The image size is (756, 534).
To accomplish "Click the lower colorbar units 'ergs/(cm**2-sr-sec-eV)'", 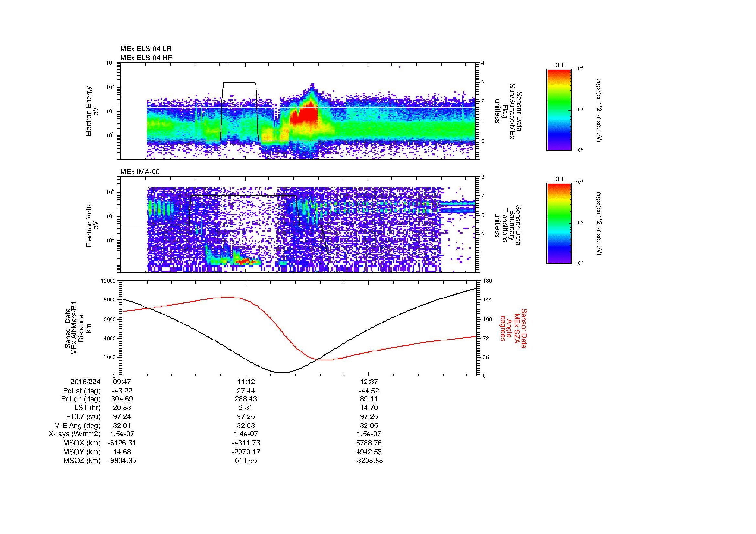I will [599, 224].
